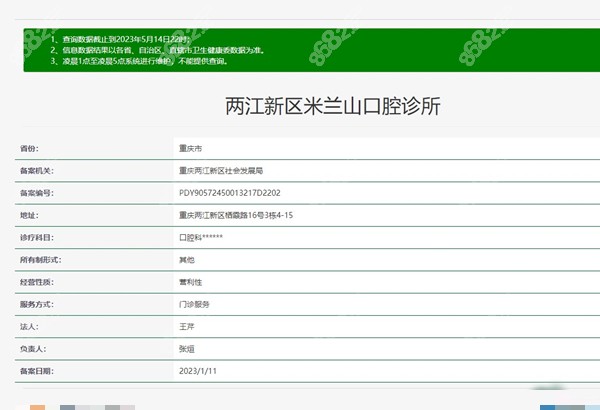Click the 地址 label
This screenshot has width=600, height=410.
(29, 215)
